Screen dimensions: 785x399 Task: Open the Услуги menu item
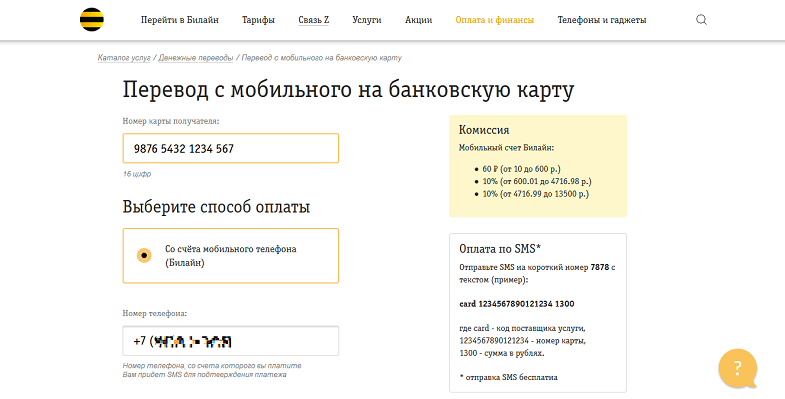pyautogui.click(x=366, y=20)
